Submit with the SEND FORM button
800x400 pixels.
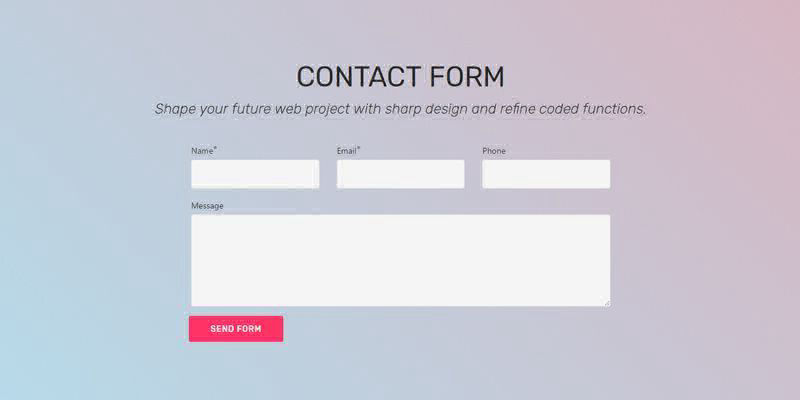[236, 329]
